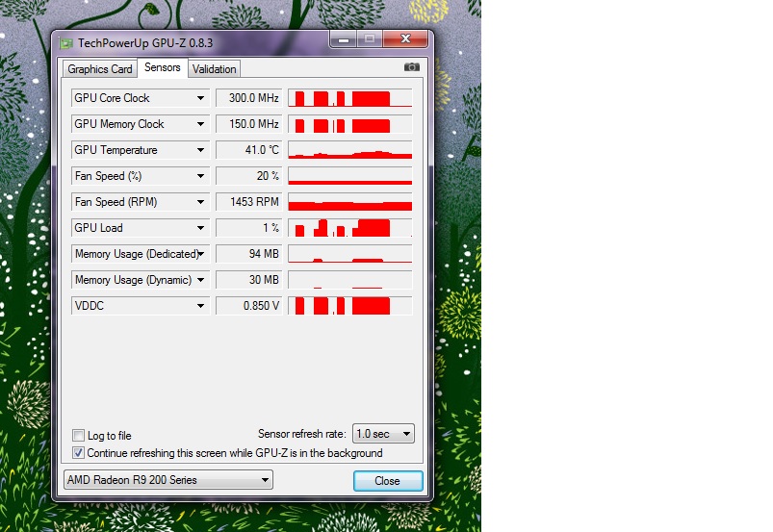Screen dimensions: 773x532
Task: Select the Sensors tab
Action: click(x=162, y=67)
